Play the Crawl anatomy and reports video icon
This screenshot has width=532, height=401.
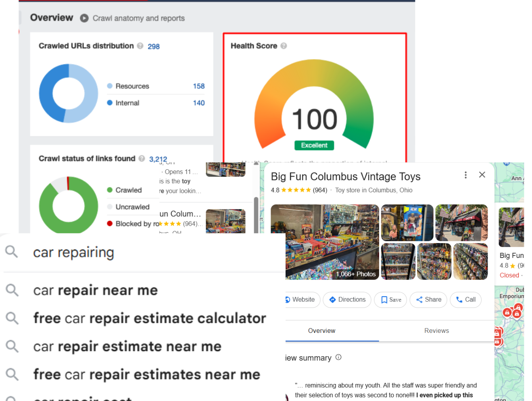pyautogui.click(x=84, y=18)
